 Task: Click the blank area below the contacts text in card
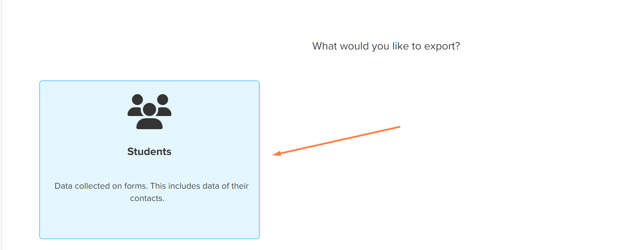pyautogui.click(x=149, y=220)
